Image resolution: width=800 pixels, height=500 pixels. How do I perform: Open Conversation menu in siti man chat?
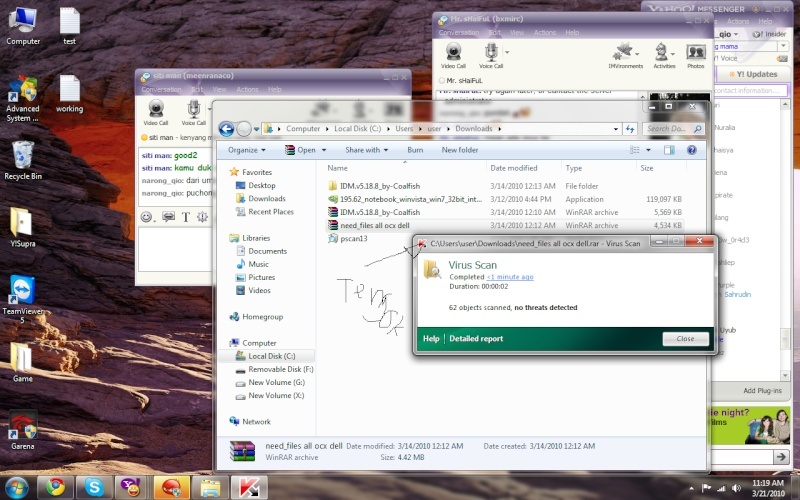(x=161, y=89)
